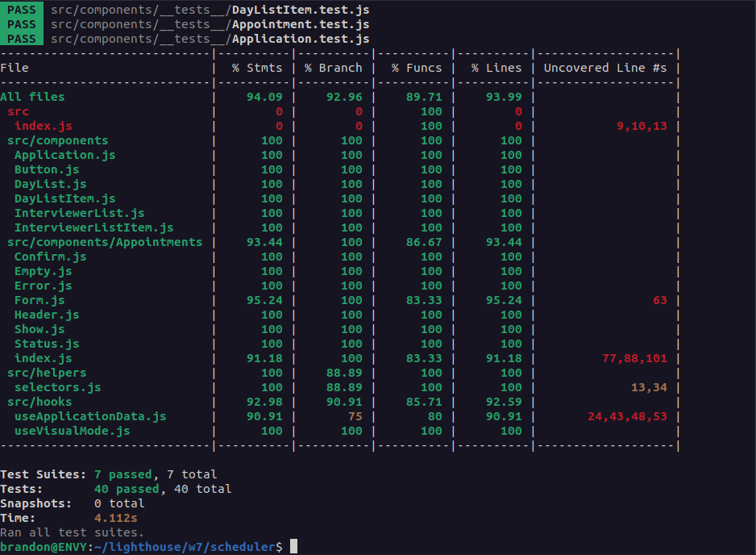756x555 pixels.
Task: Select the DayList.js row
Action: (x=51, y=184)
